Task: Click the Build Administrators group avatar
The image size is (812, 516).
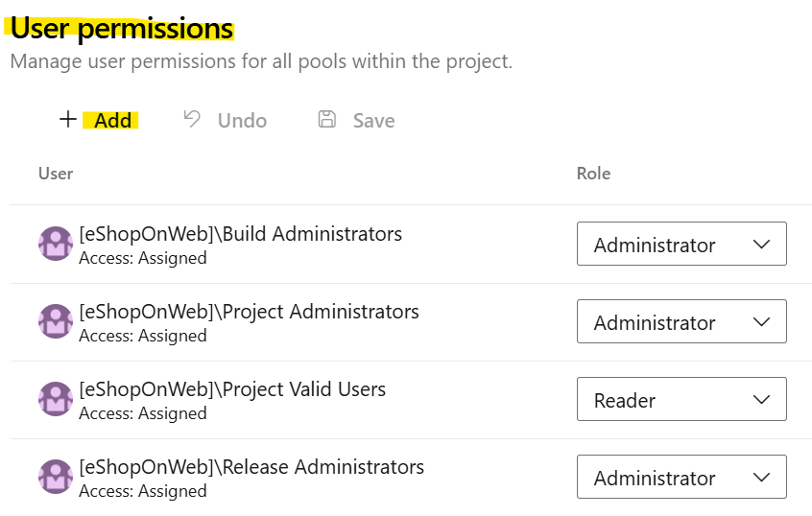Action: click(x=56, y=244)
